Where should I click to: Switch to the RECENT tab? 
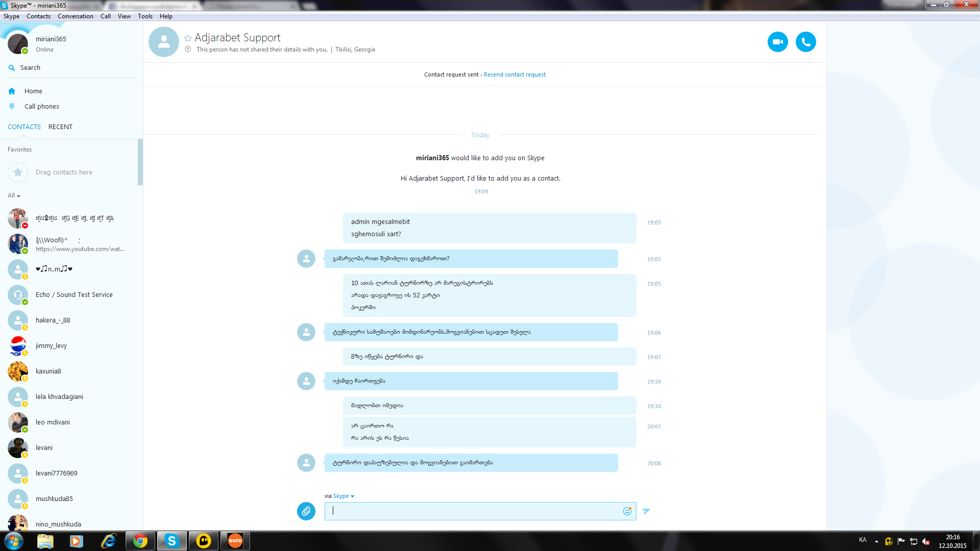pyautogui.click(x=60, y=127)
